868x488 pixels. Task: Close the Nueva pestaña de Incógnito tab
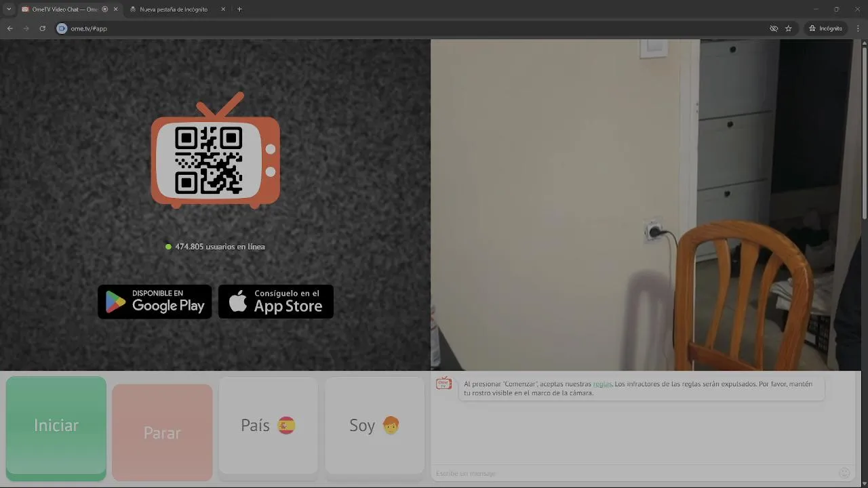click(223, 9)
